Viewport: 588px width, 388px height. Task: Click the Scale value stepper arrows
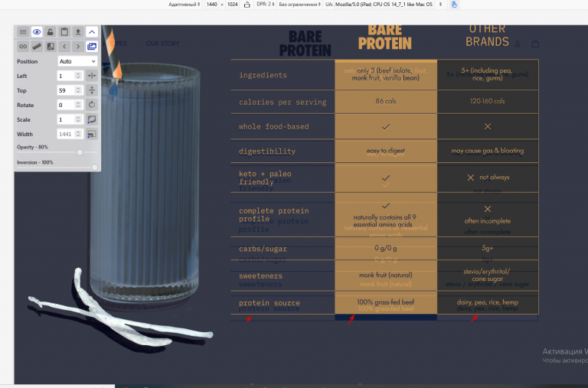coord(78,119)
